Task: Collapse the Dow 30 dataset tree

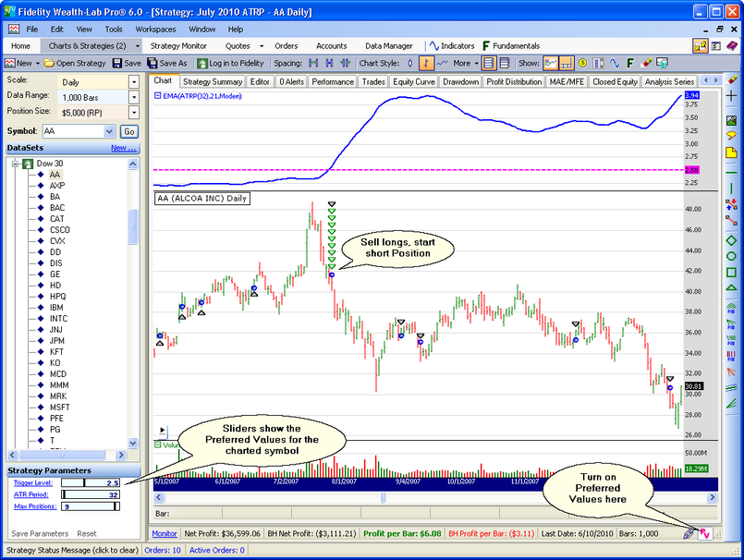Action: (16, 164)
